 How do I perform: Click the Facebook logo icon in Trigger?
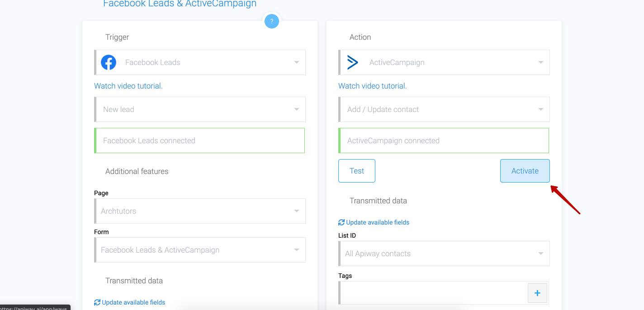pyautogui.click(x=109, y=62)
